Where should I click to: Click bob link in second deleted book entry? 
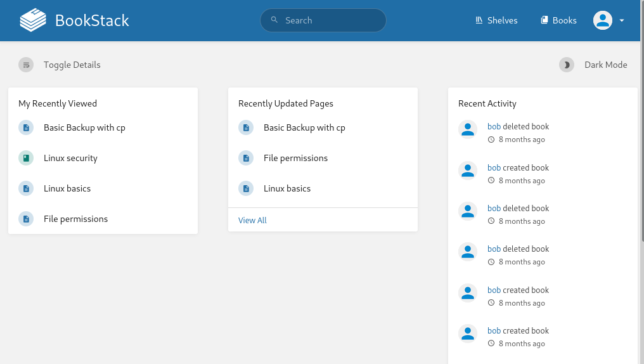pyautogui.click(x=494, y=208)
